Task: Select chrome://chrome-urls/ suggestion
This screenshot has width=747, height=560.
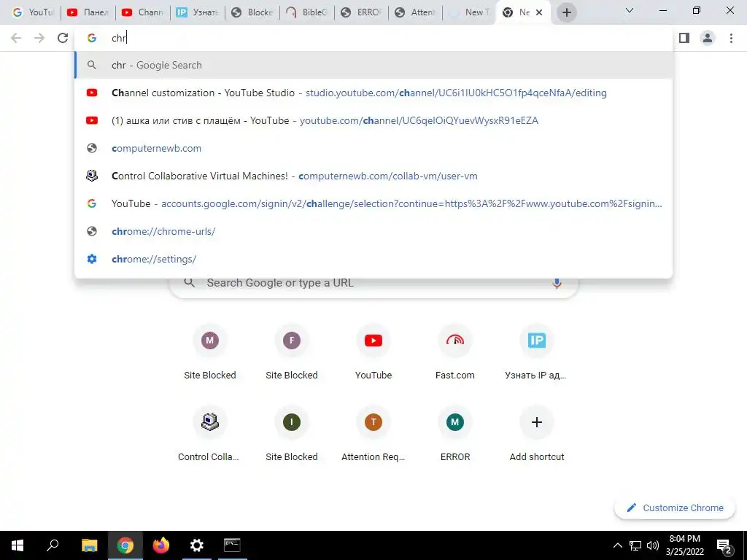Action: [x=373, y=231]
